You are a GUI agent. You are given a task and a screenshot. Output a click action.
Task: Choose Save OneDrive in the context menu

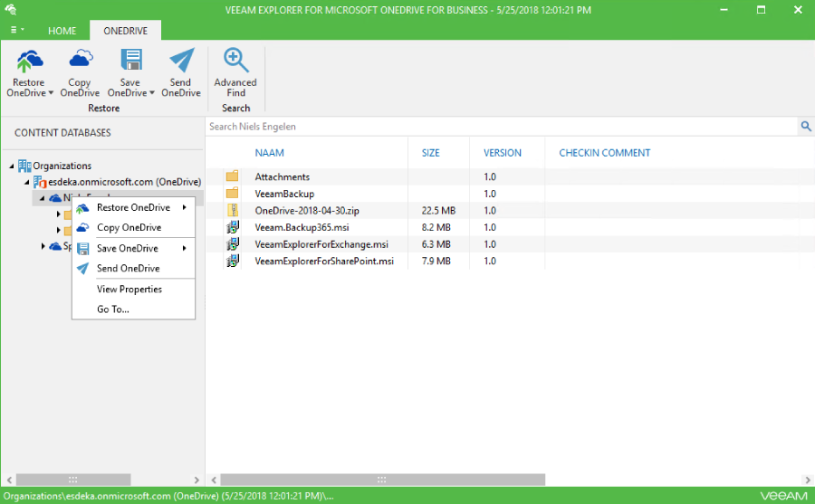click(x=134, y=248)
